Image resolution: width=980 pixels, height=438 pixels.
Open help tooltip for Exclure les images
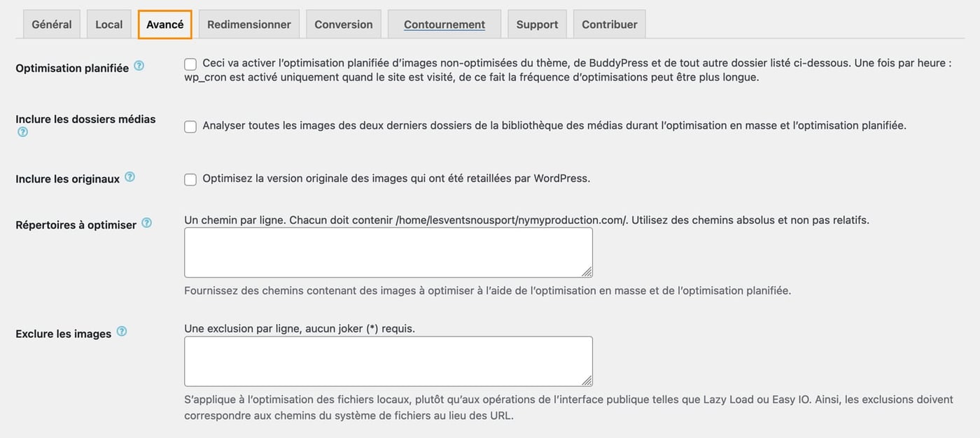[122, 330]
